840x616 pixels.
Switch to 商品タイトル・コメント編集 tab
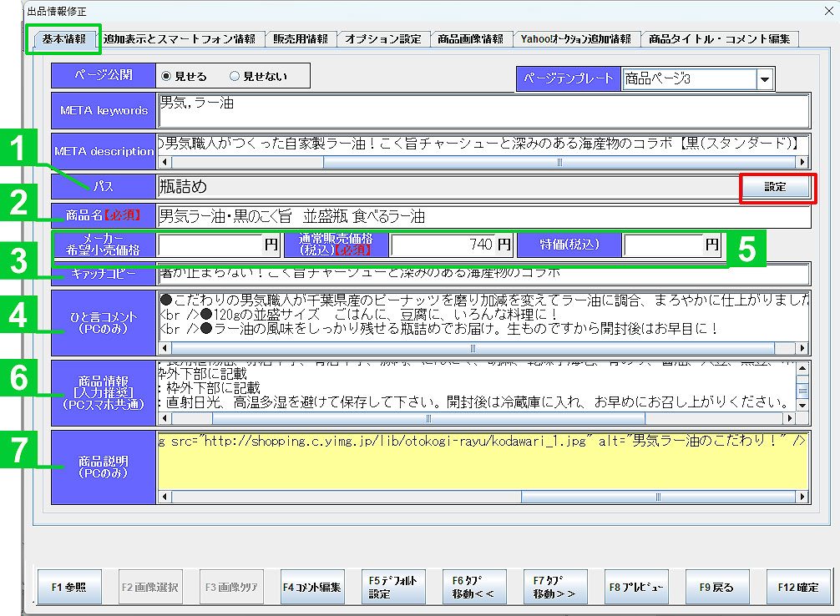pyautogui.click(x=722, y=39)
